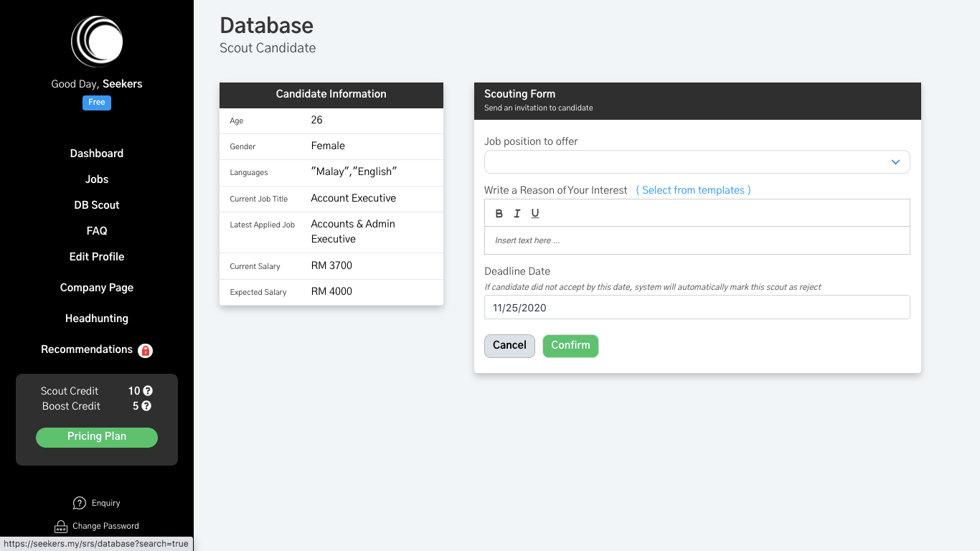Click the Gender value Female
Viewport: 980px width, 551px height.
(328, 146)
